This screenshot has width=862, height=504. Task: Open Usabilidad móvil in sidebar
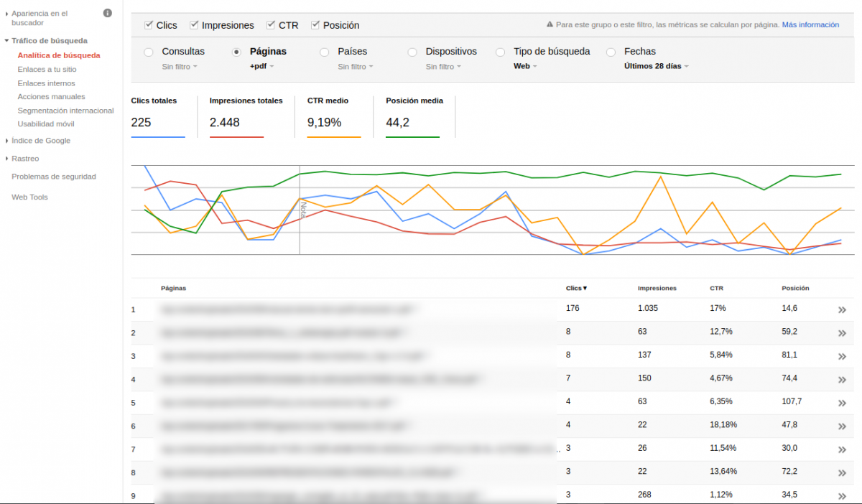click(x=46, y=123)
